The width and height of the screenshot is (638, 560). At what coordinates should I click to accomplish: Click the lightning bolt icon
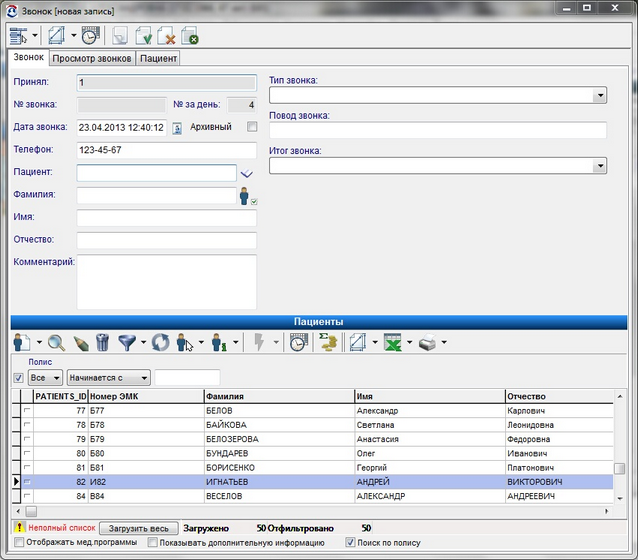coord(259,342)
